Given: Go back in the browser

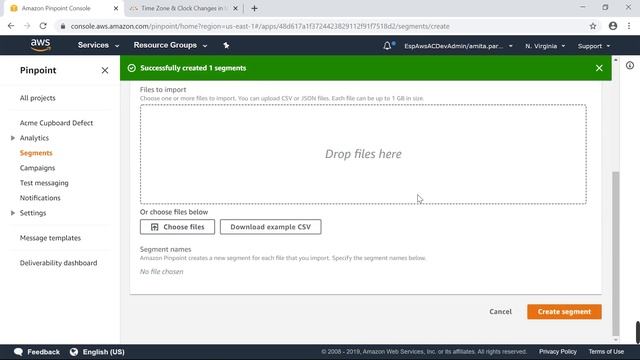Looking at the screenshot, I should point(11,26).
